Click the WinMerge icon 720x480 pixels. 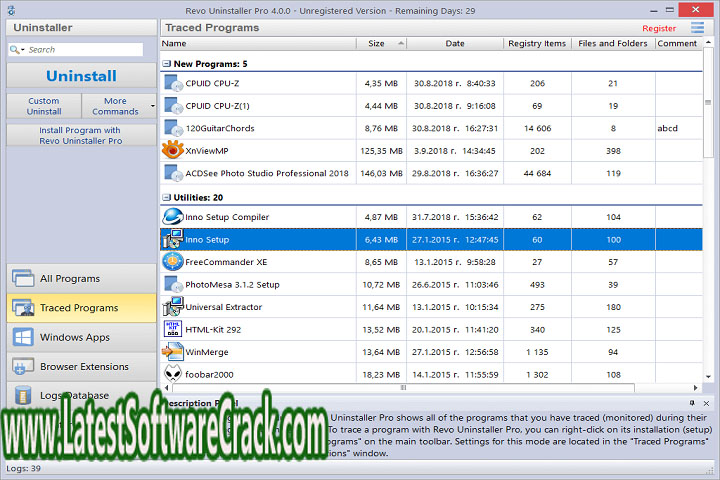[173, 352]
